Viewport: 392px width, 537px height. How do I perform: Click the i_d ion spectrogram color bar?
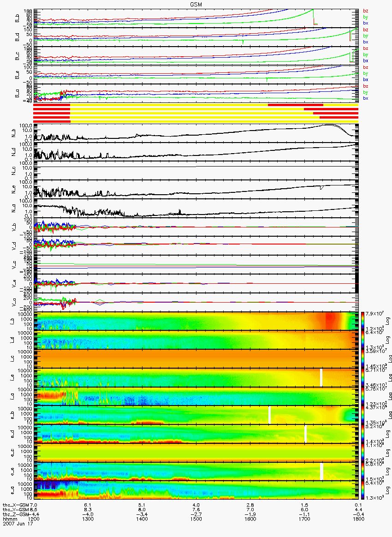click(362, 340)
